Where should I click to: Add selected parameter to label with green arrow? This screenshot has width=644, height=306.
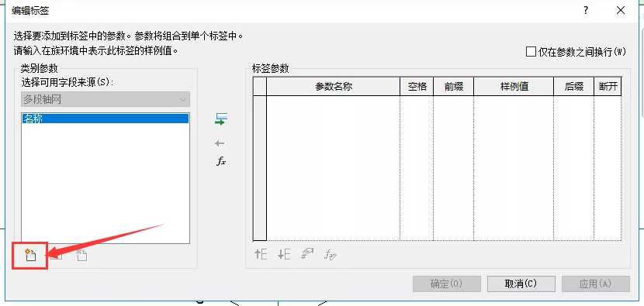(x=221, y=119)
